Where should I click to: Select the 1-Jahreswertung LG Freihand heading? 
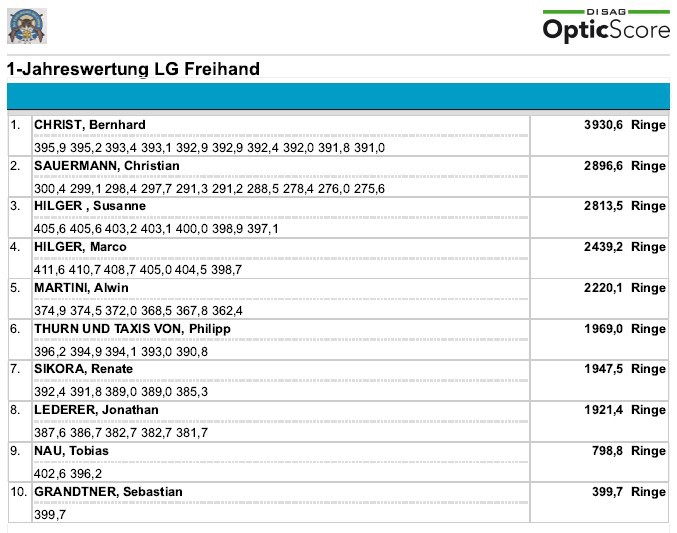click(133, 69)
